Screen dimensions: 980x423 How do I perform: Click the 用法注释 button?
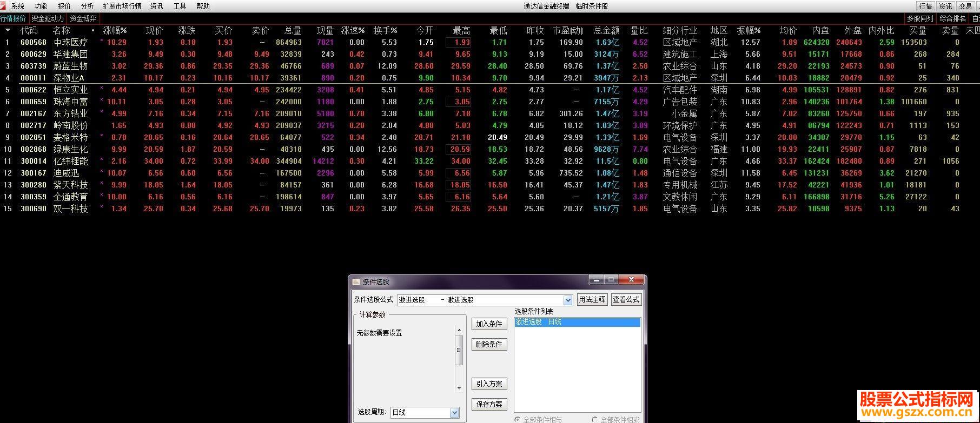[592, 299]
